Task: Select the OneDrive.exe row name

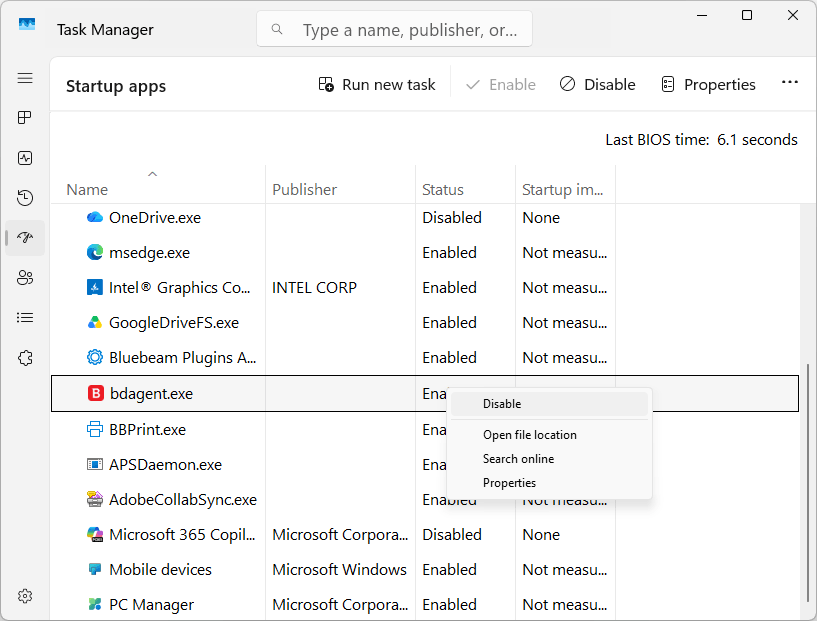Action: tap(155, 218)
